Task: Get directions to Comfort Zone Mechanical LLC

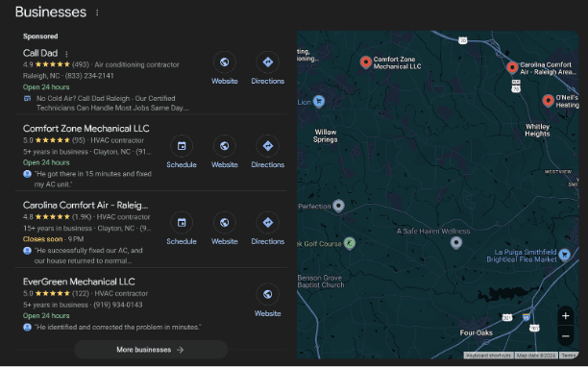Action: click(x=267, y=146)
